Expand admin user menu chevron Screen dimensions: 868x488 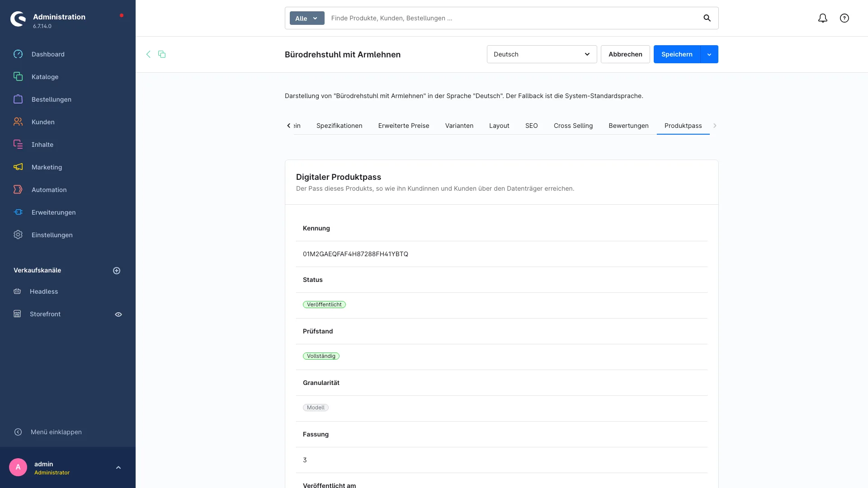[118, 468]
